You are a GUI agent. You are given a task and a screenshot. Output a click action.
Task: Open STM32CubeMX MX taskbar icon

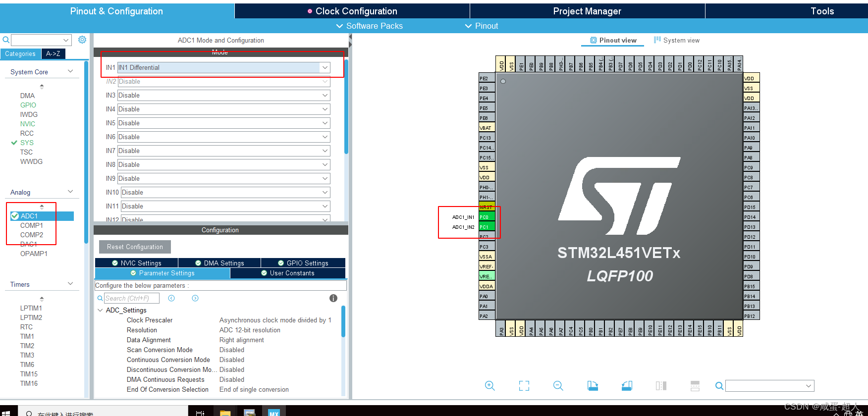point(274,412)
